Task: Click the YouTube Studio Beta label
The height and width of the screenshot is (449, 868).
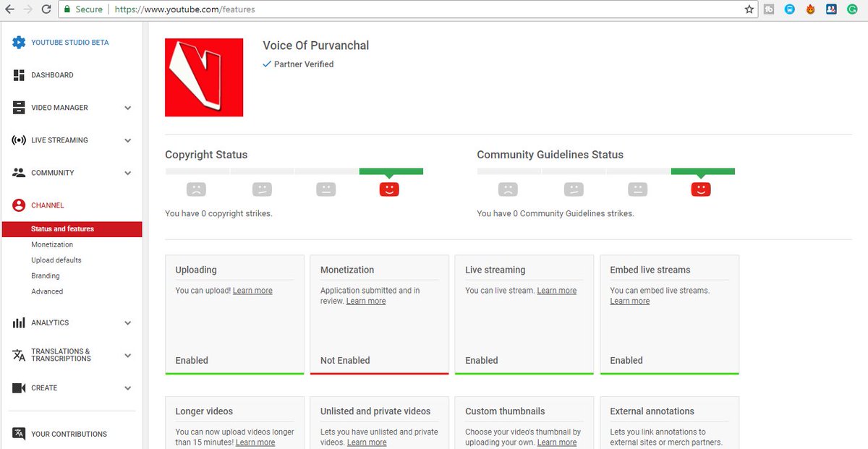Action: click(70, 43)
